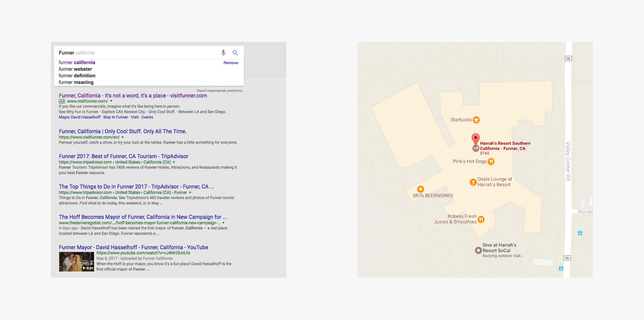Click the SR76 BEERWORKS orange marker
Viewport: 644px width, 320px height.
(x=421, y=189)
